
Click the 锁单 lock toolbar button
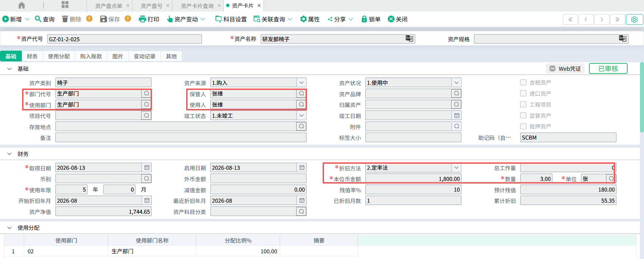click(371, 19)
